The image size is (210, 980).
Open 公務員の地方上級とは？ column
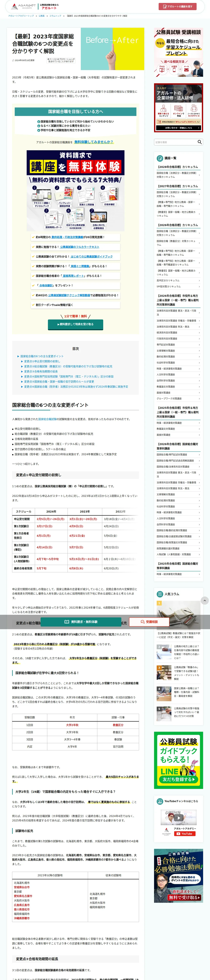[187, 652]
